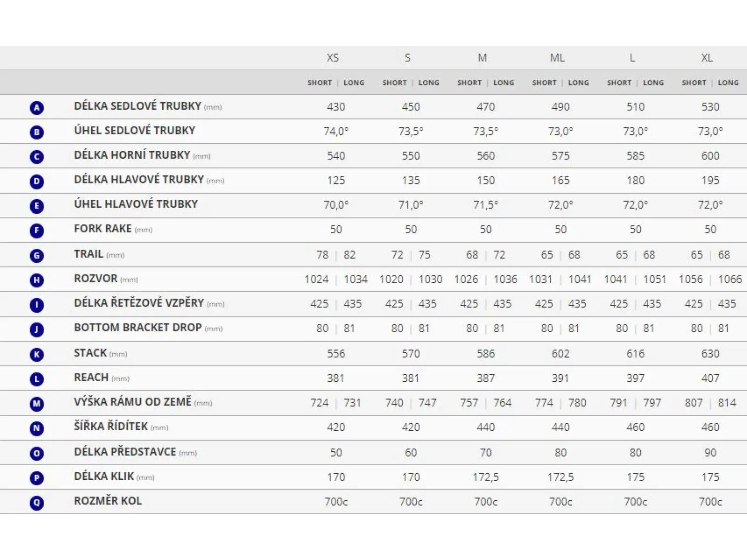Click the 1066 wheelbase value for XL long
This screenshot has height=560, width=747.
730,280
